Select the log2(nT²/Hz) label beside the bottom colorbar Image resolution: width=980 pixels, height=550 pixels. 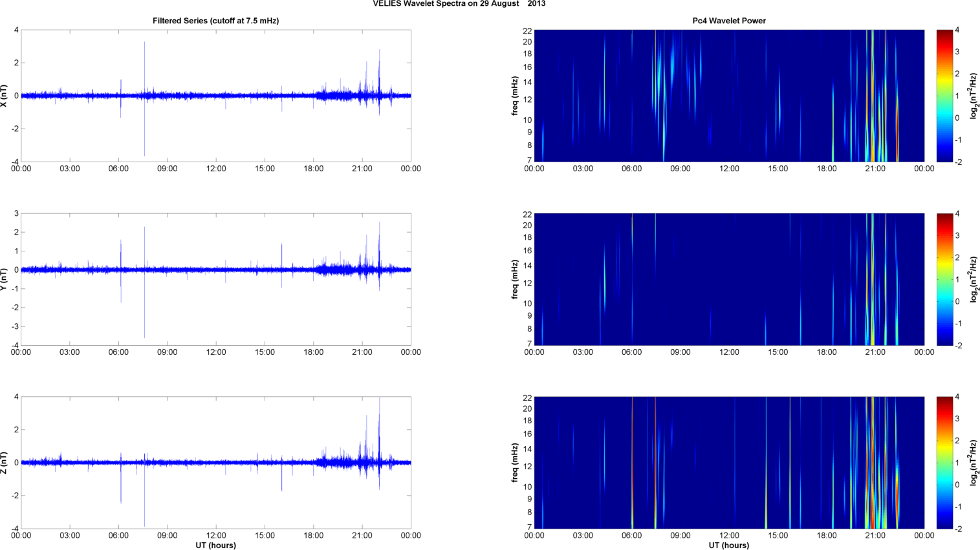tap(974, 463)
